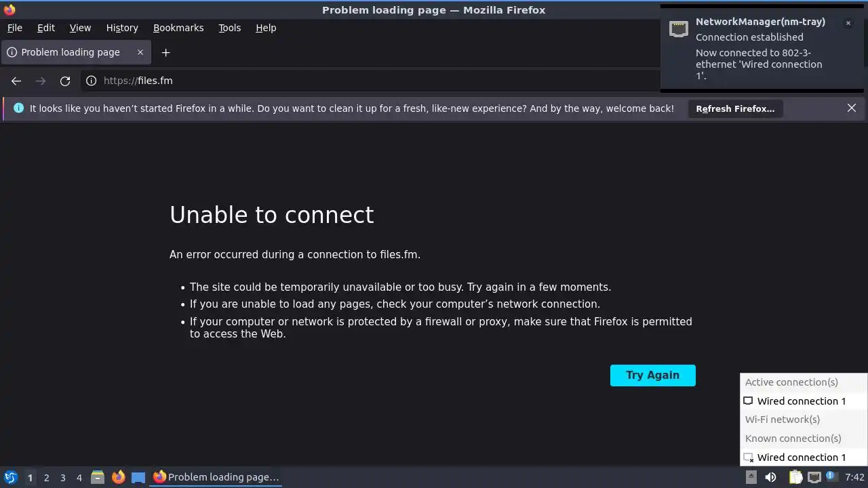868x488 pixels.
Task: Open the History menu
Action: 122,28
